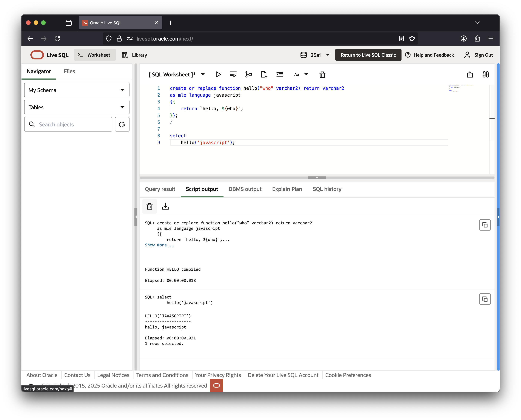Click the Run Script toolbar icon
This screenshot has height=420, width=521.
coord(233,75)
